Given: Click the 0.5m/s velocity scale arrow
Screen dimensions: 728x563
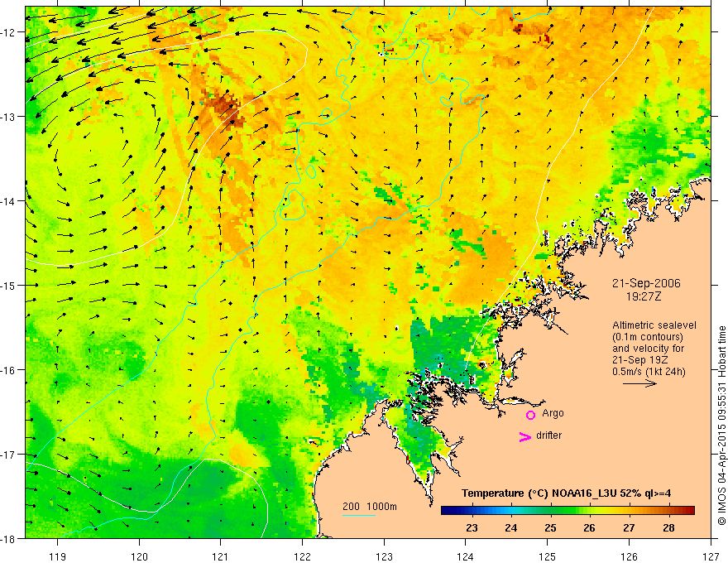Looking at the screenshot, I should 639,383.
